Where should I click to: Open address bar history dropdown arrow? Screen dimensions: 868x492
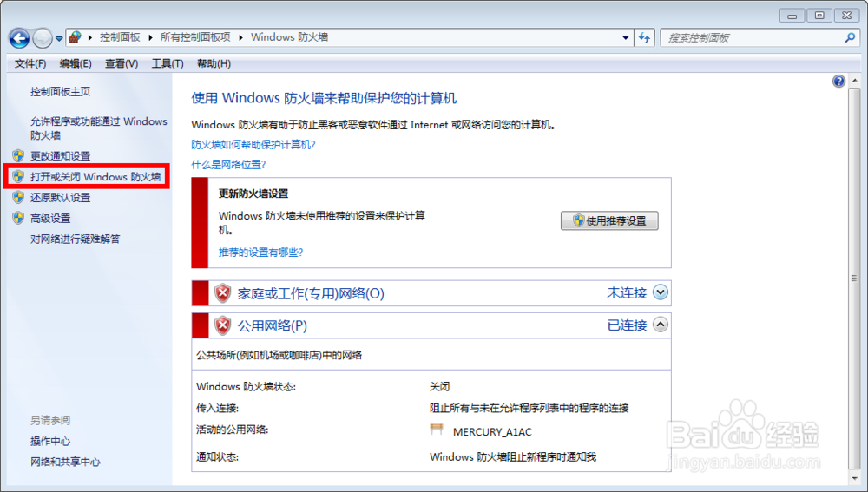626,37
